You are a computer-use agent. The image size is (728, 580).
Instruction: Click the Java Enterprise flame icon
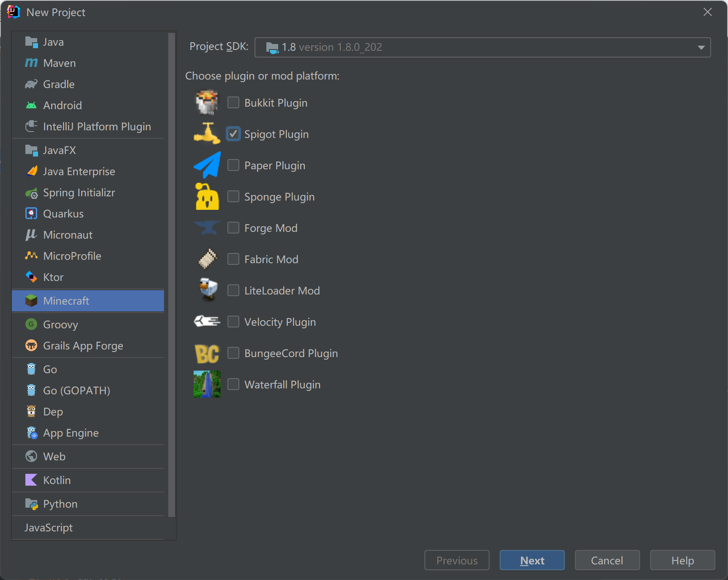coord(31,171)
